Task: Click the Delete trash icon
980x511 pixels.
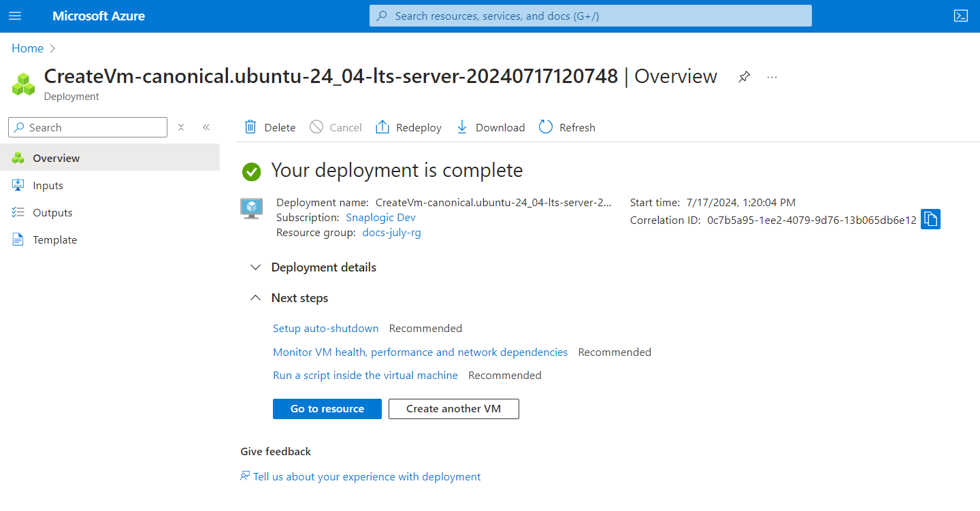Action: 250,127
